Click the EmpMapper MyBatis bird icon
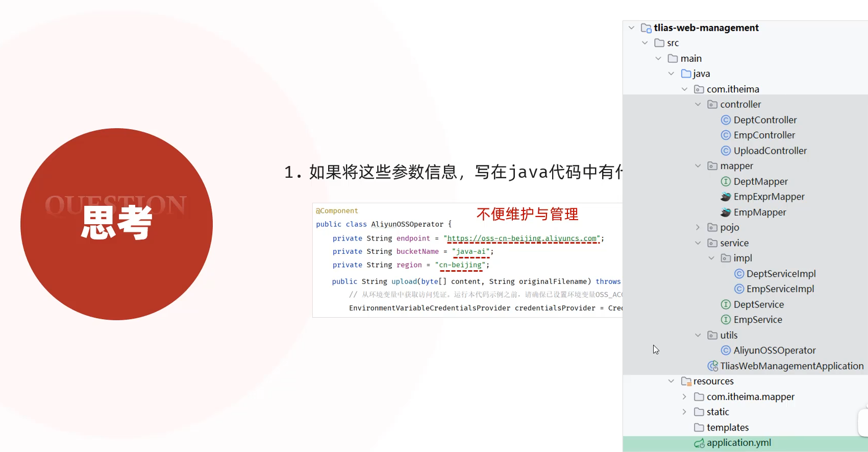This screenshot has height=452, width=868. 726,212
